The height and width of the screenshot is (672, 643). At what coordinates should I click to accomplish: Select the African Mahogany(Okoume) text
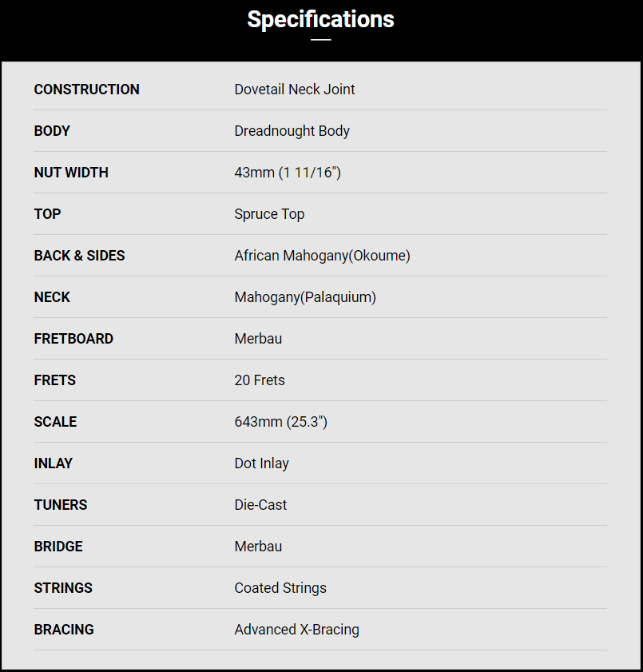322,256
